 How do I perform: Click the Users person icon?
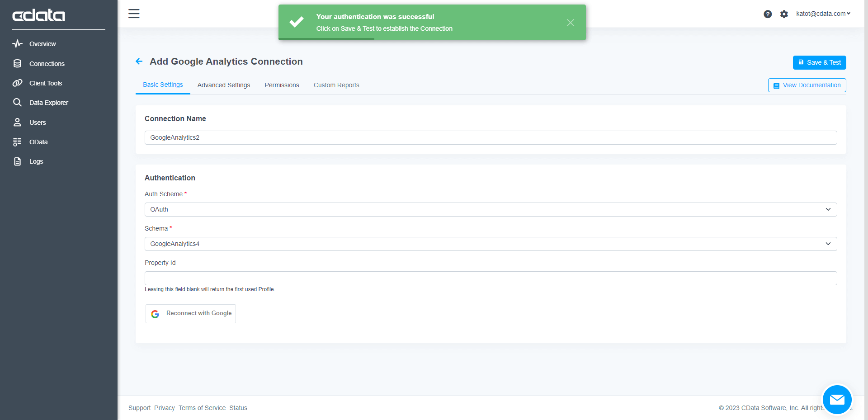18,122
